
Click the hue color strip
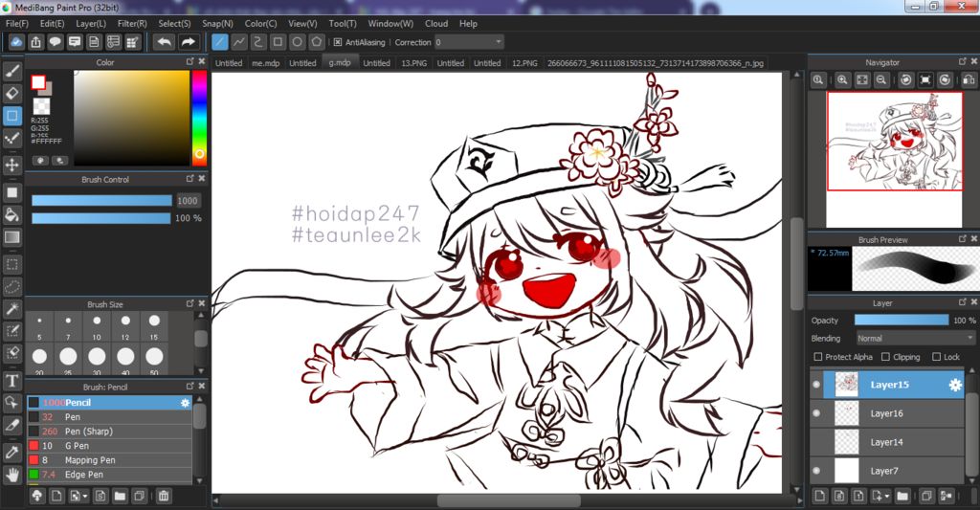point(199,117)
